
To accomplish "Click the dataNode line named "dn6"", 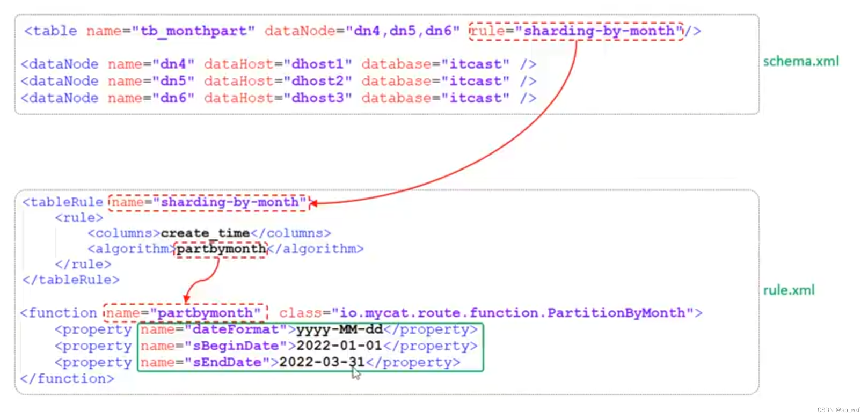I will pos(278,98).
